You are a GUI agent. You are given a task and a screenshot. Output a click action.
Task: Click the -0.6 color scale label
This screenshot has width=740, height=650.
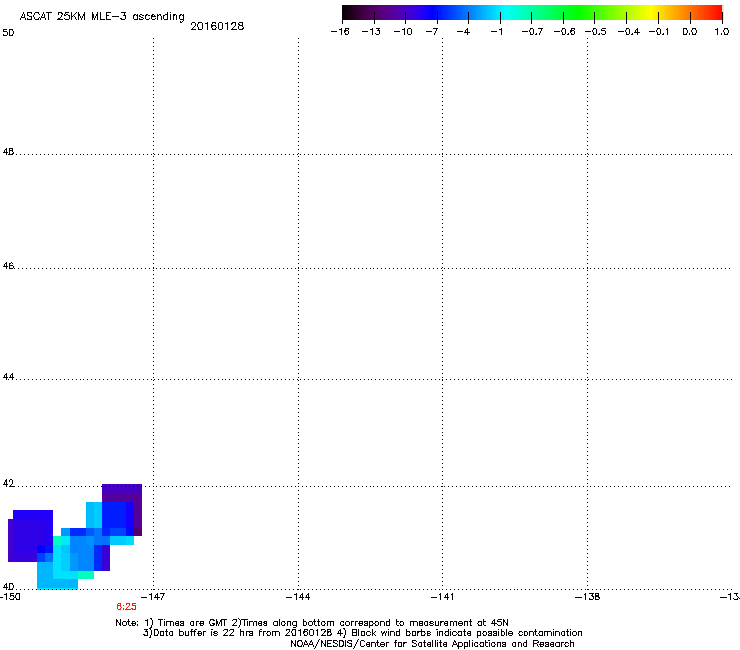[564, 32]
